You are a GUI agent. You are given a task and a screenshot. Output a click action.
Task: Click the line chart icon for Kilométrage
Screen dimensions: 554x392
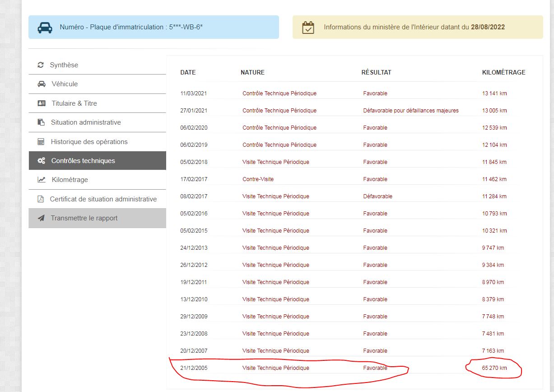click(42, 180)
